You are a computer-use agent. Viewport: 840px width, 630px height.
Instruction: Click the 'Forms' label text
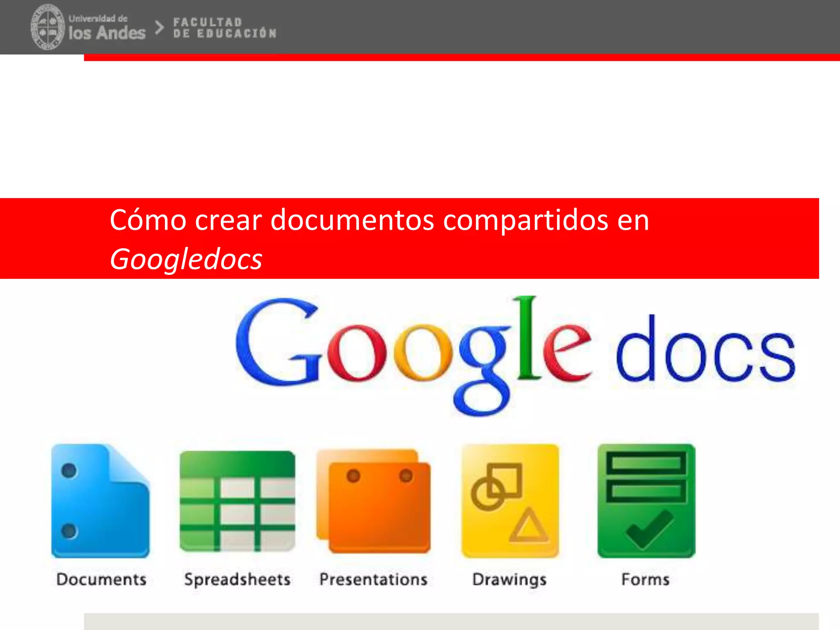pos(645,579)
